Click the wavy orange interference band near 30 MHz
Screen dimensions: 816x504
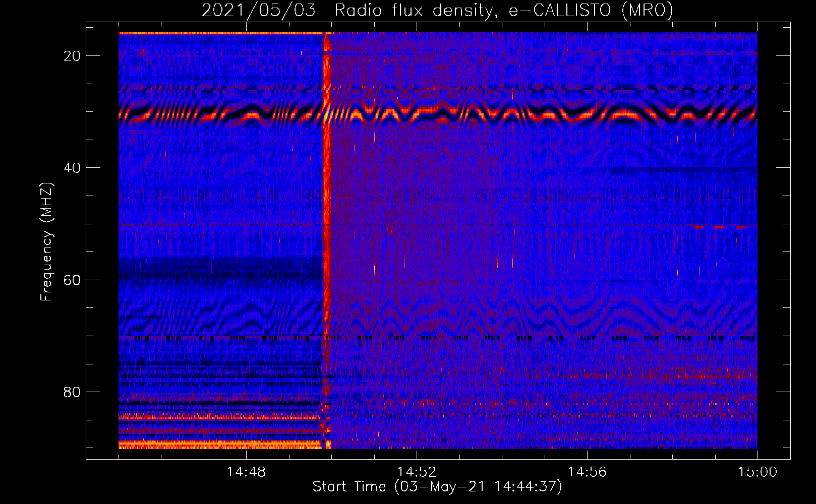[438, 113]
